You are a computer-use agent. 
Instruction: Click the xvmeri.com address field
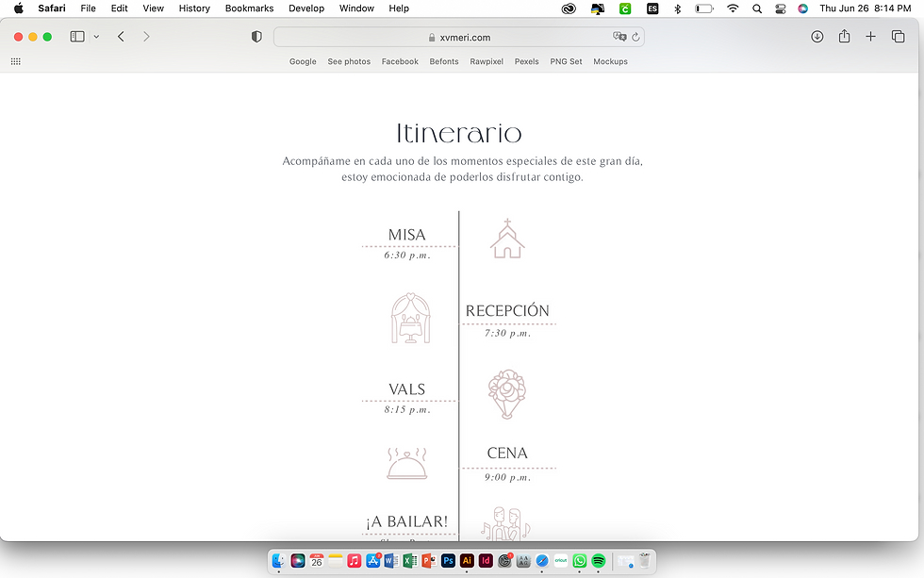coord(459,37)
